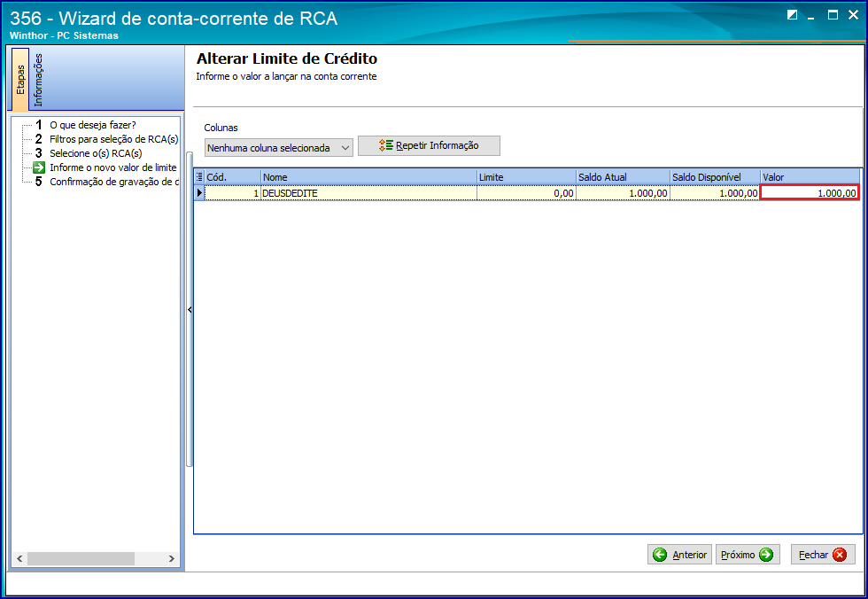
Task: Click the Valor column header
Action: click(x=811, y=177)
